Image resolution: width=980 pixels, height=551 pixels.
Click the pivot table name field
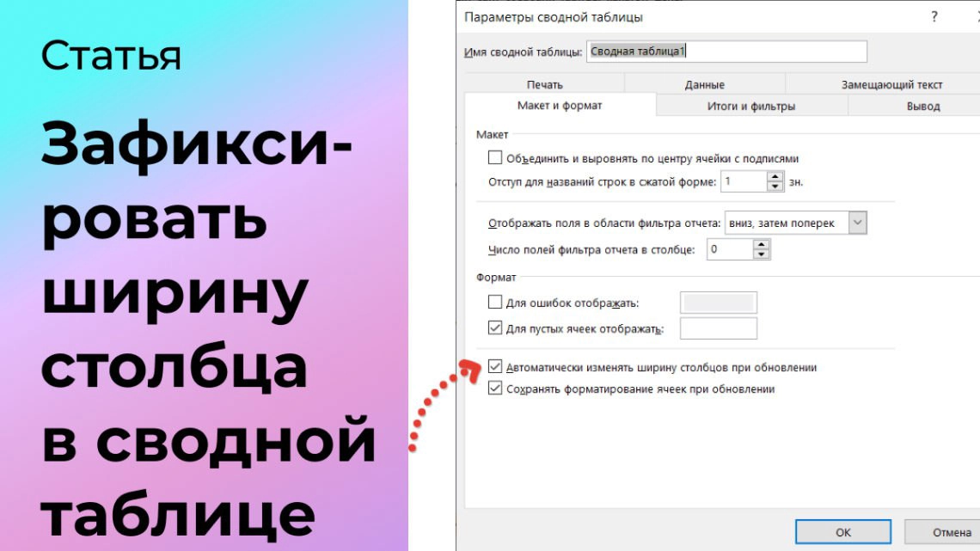coord(726,52)
